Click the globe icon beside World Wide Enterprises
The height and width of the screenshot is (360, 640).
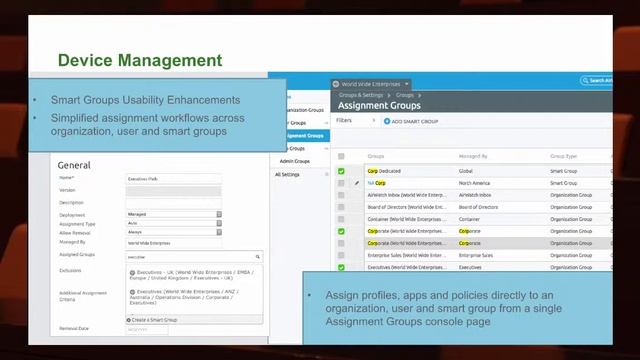336,84
